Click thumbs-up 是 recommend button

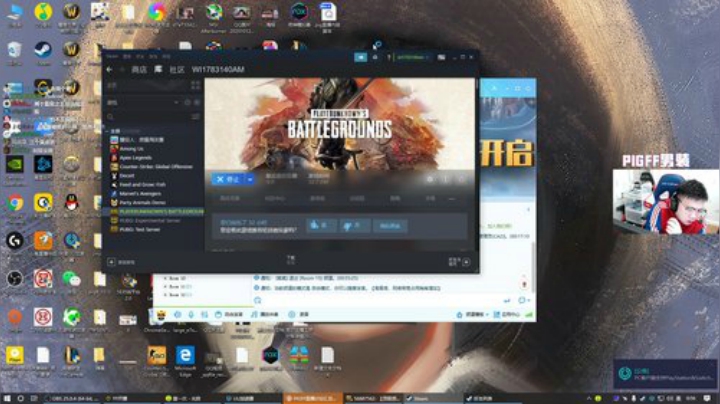click(321, 225)
